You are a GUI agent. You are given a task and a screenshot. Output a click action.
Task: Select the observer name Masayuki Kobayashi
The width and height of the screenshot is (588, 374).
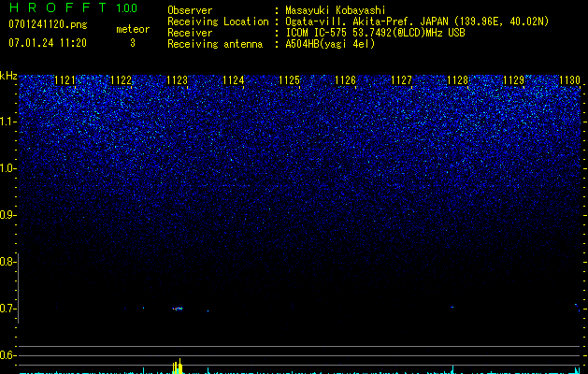pyautogui.click(x=336, y=10)
